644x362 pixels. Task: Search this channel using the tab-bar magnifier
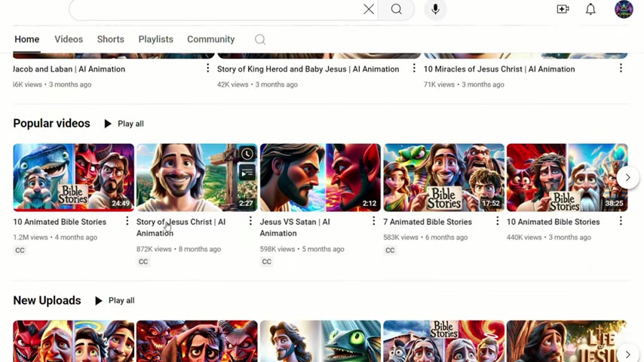pos(260,39)
